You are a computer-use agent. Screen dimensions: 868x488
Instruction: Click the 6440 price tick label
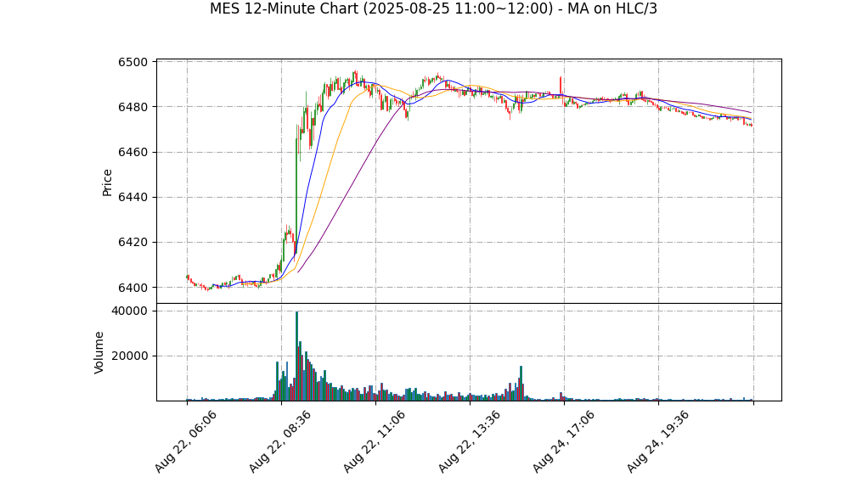click(132, 198)
